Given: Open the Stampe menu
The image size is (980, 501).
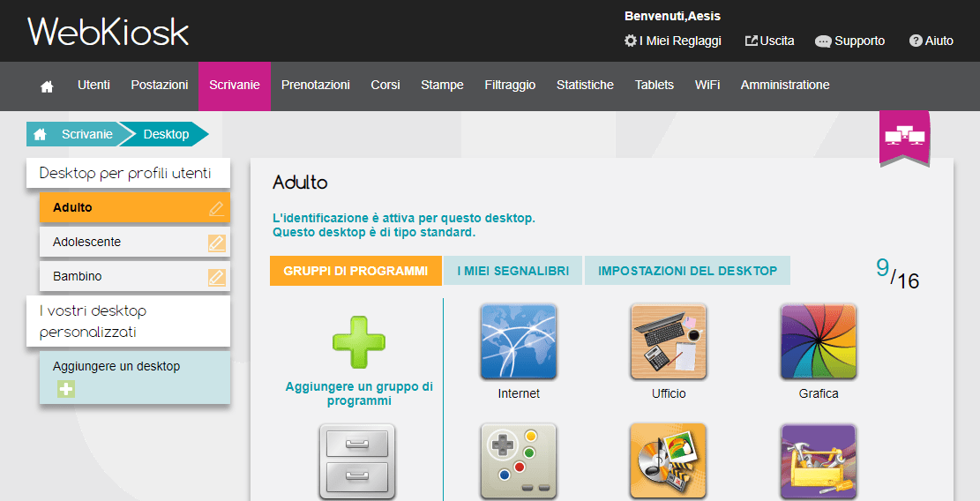Looking at the screenshot, I should (442, 85).
